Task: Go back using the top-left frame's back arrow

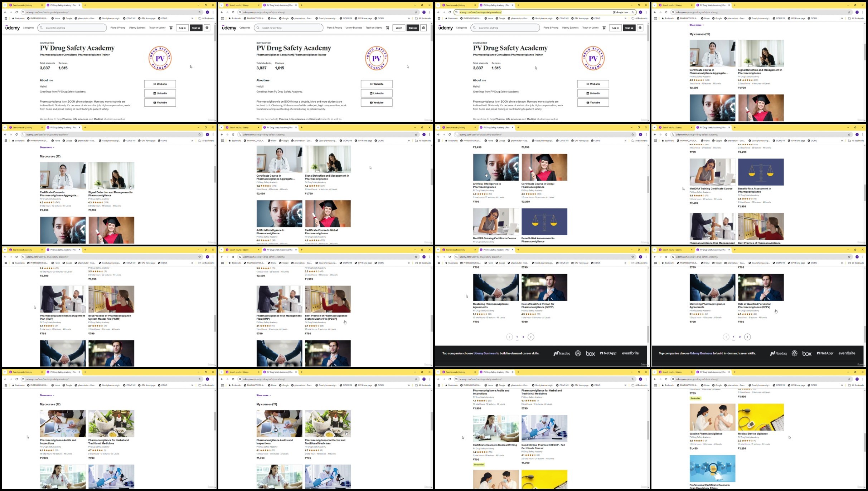Action: (5, 12)
